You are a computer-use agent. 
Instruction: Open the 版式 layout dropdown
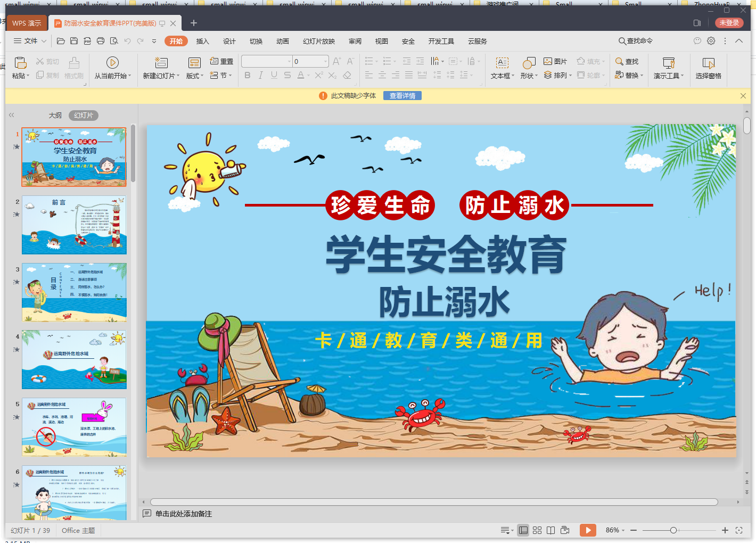click(x=194, y=75)
